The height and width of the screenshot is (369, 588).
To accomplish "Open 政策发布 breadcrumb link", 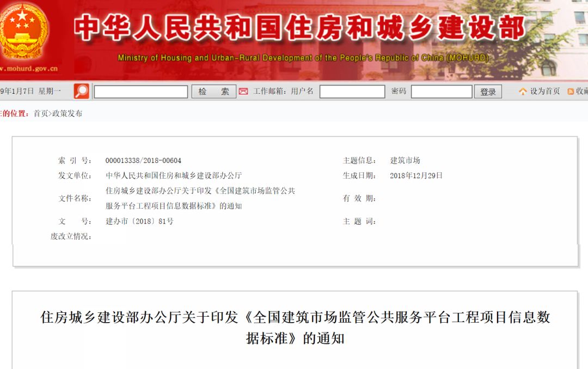I will click(67, 113).
